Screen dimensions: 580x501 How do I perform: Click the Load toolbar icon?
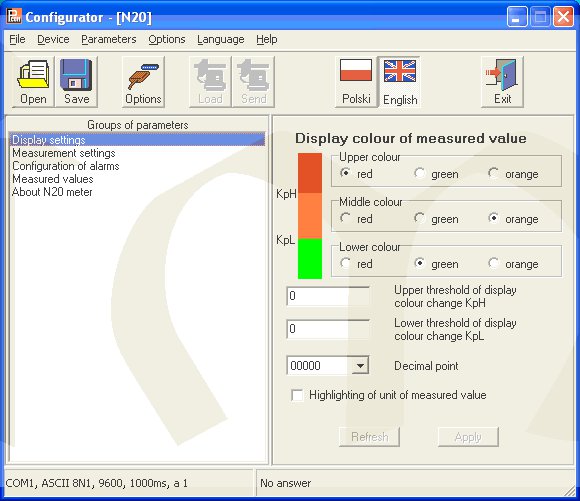pyautogui.click(x=210, y=75)
